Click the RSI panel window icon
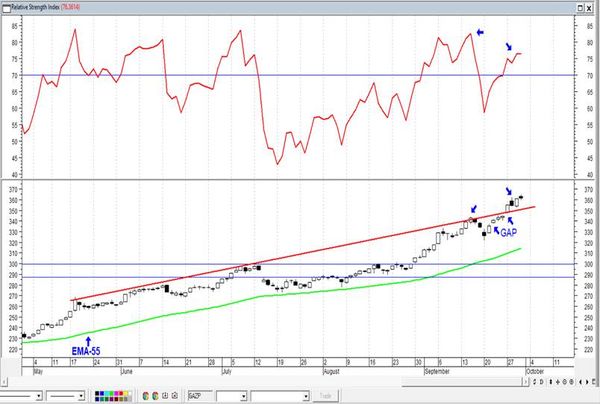The height and width of the screenshot is (404, 600). click(x=7, y=8)
